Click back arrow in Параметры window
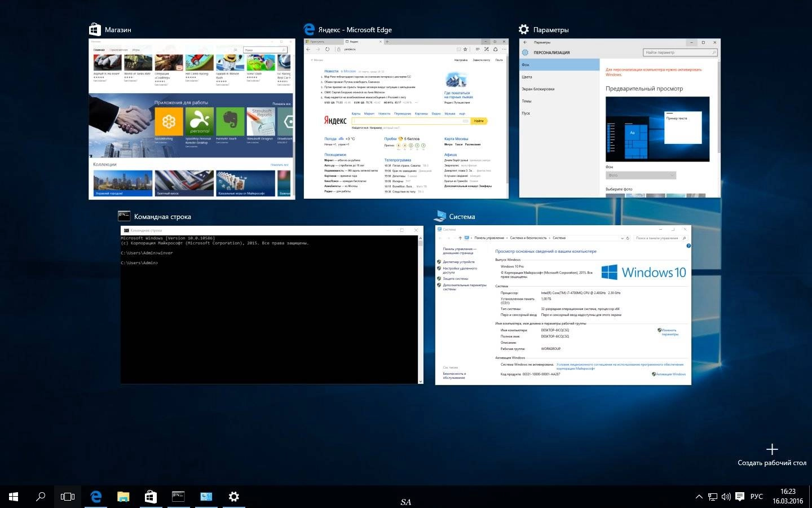 click(525, 42)
